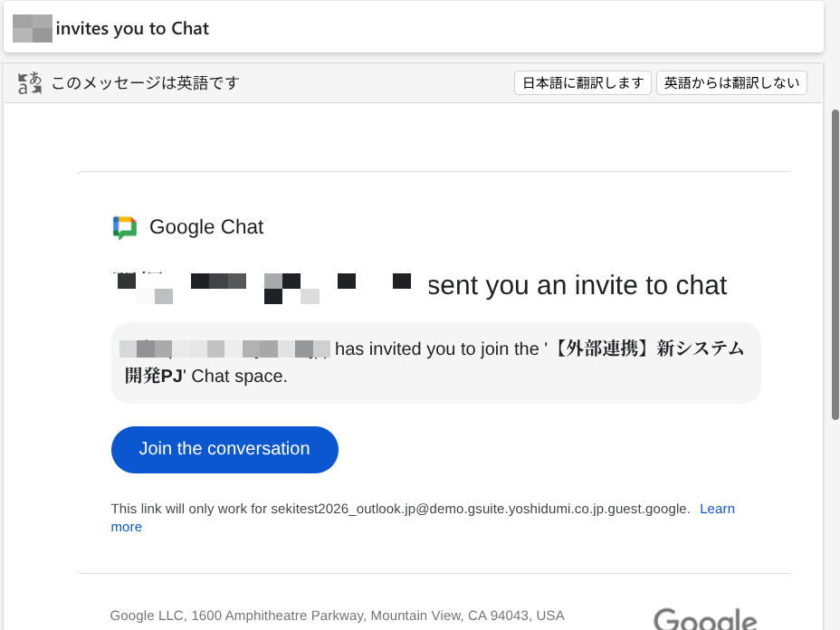Open the Learn link after guest email
The image size is (840, 630).
click(x=717, y=509)
